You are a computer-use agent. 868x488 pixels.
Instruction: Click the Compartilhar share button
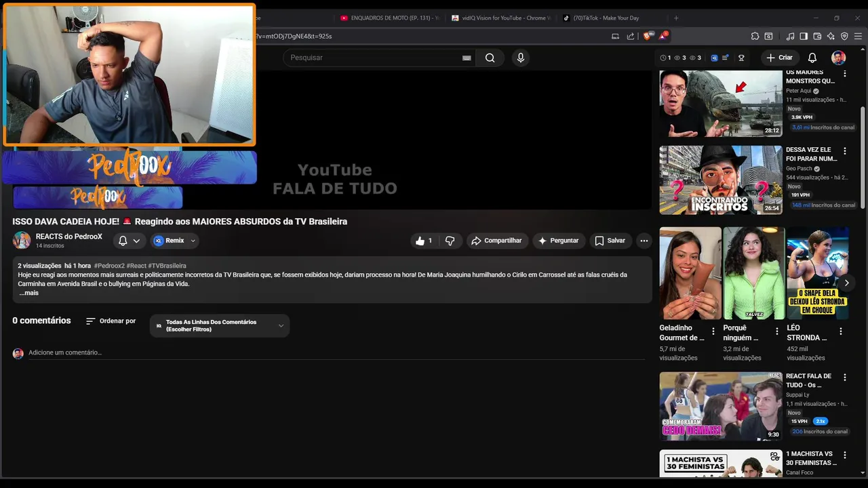(x=497, y=241)
